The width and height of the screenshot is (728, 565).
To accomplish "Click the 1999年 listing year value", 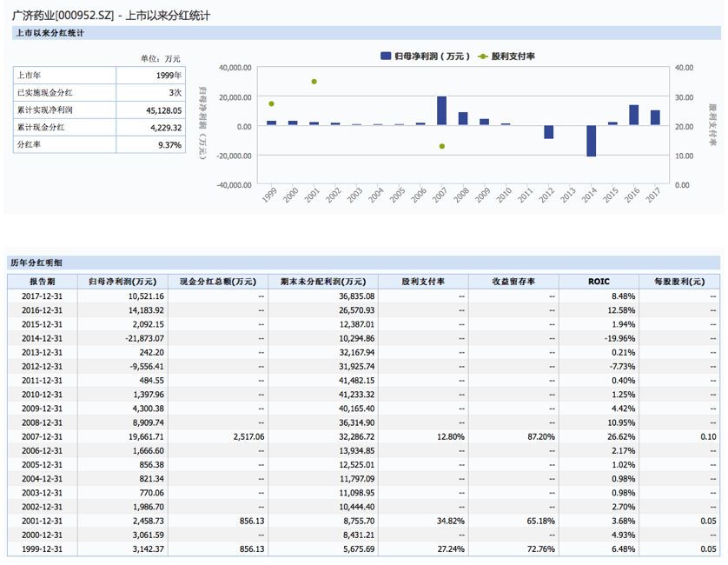I will click(169, 76).
